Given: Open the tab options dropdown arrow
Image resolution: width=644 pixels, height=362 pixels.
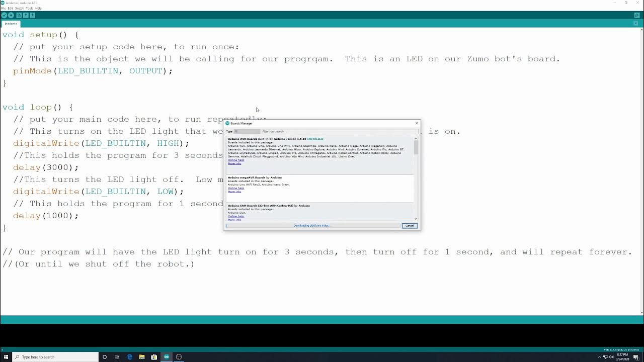Looking at the screenshot, I should (x=636, y=24).
